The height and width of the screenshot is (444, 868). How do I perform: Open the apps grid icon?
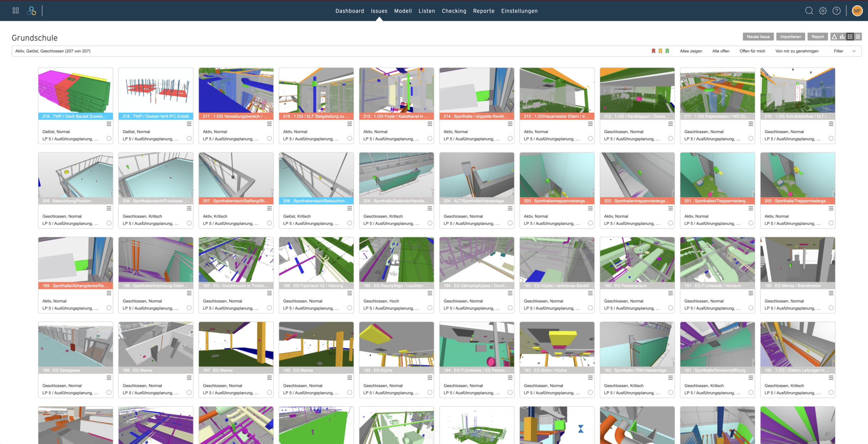16,11
